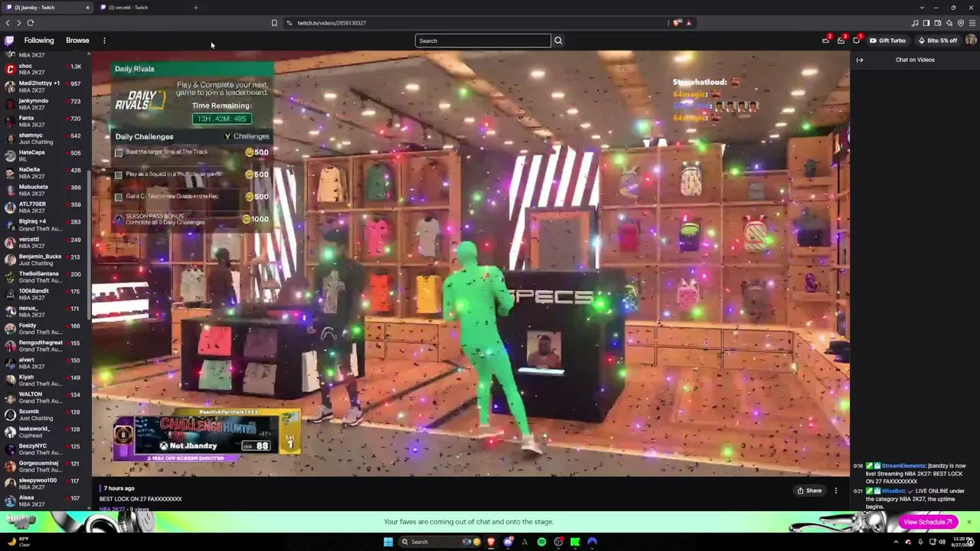Open Prime loot crown icon
This screenshot has width=980, height=551.
pyautogui.click(x=825, y=41)
